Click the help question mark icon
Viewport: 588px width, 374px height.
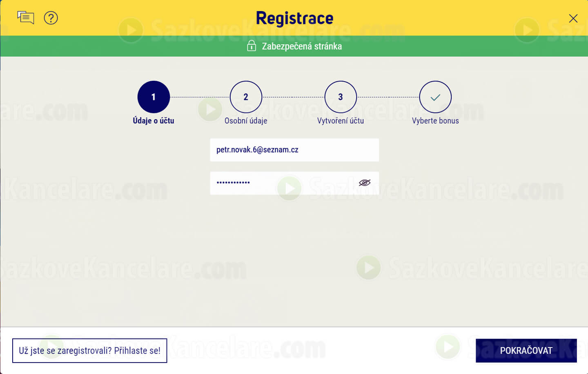51,18
